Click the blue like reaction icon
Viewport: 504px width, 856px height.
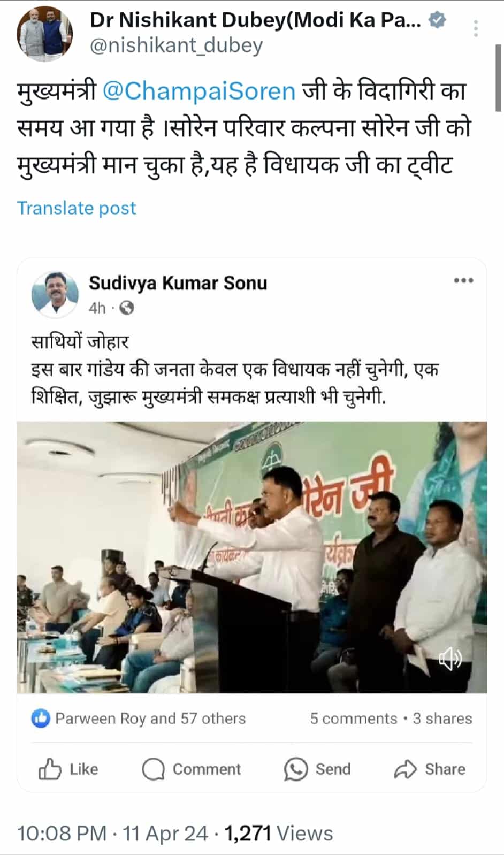41,719
